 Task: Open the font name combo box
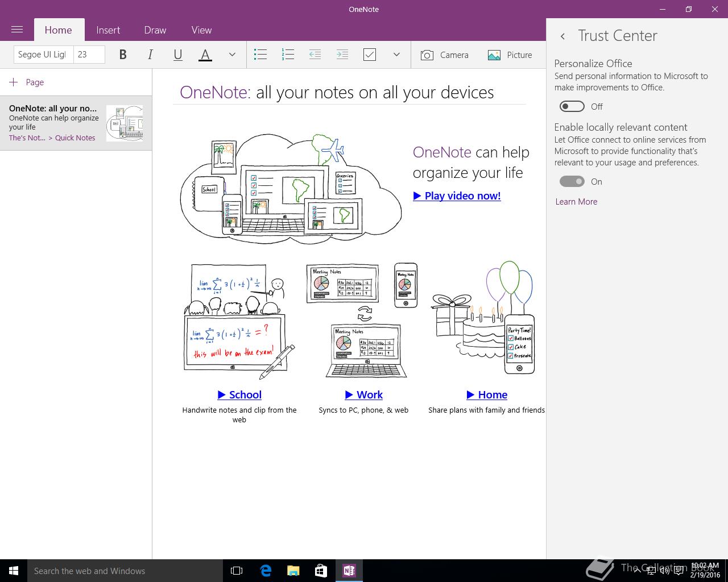[43, 55]
